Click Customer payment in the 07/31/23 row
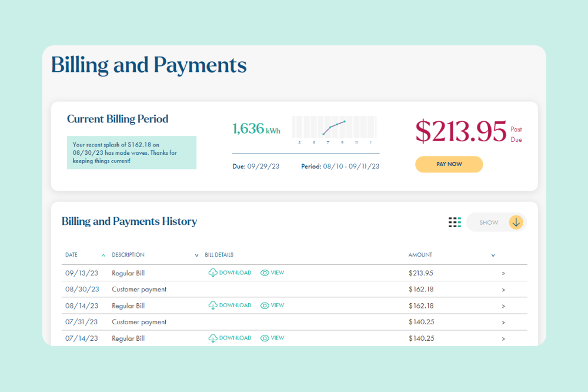The width and height of the screenshot is (588, 392). coord(139,322)
